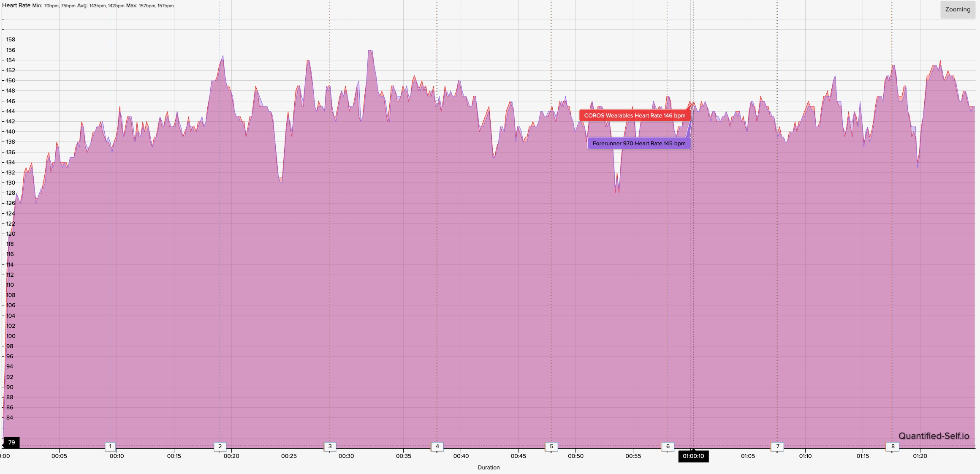Click the Heart Rate chart title
This screenshot has height=474, width=980.
pos(16,5)
